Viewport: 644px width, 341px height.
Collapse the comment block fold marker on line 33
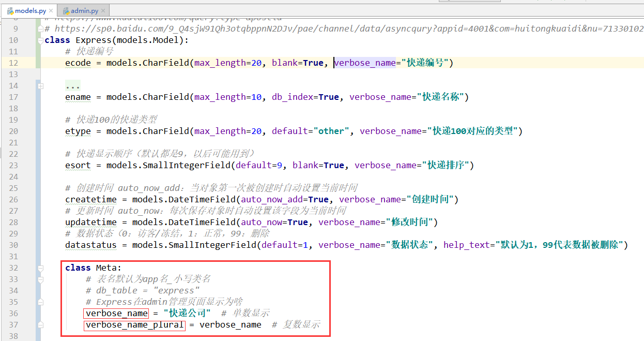coord(40,279)
